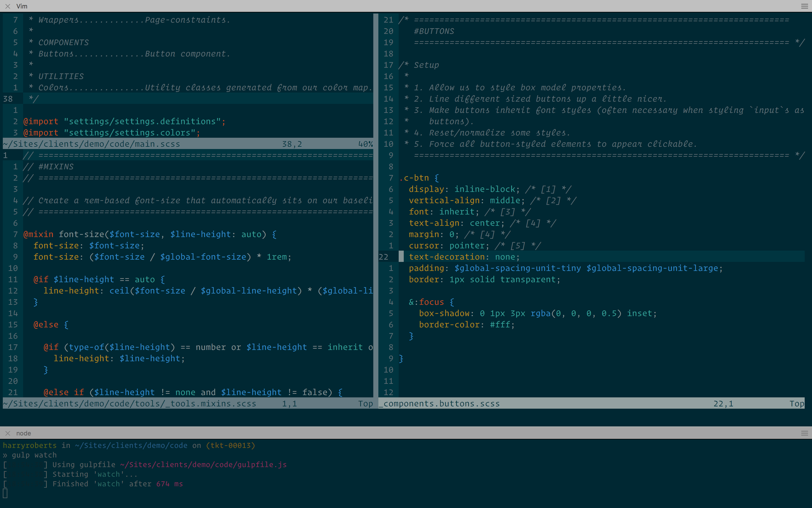
Task: Click the @else if $line-height line
Action: point(193,392)
